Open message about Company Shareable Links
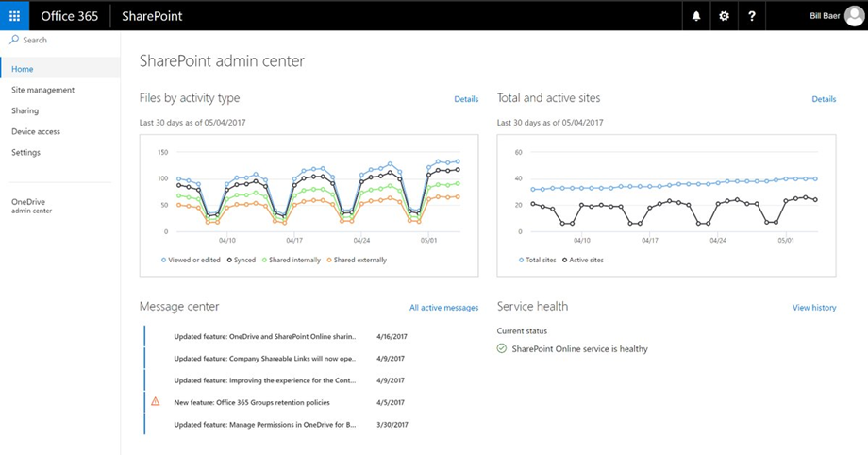Image resolution: width=868 pixels, height=455 pixels. coord(264,359)
